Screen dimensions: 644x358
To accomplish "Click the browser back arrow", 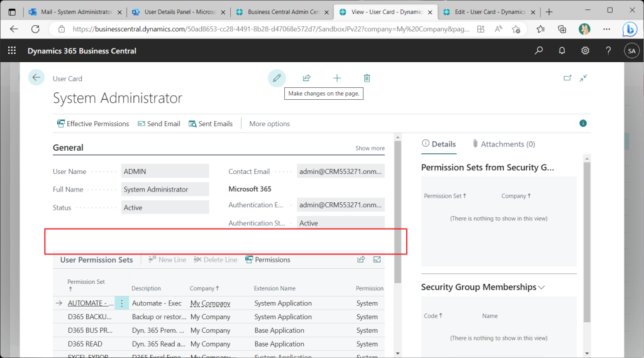I will 14,29.
